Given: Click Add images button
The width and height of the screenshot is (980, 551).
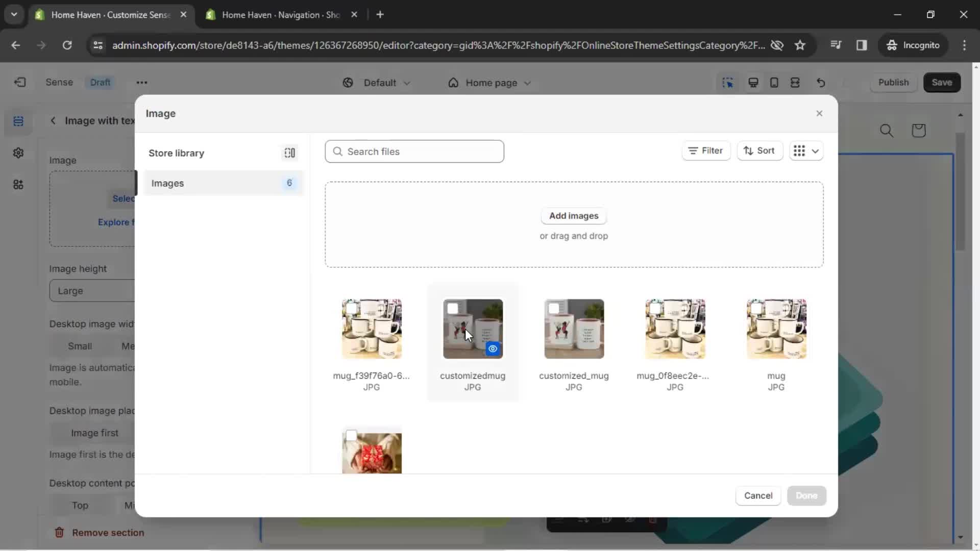Looking at the screenshot, I should 574,215.
